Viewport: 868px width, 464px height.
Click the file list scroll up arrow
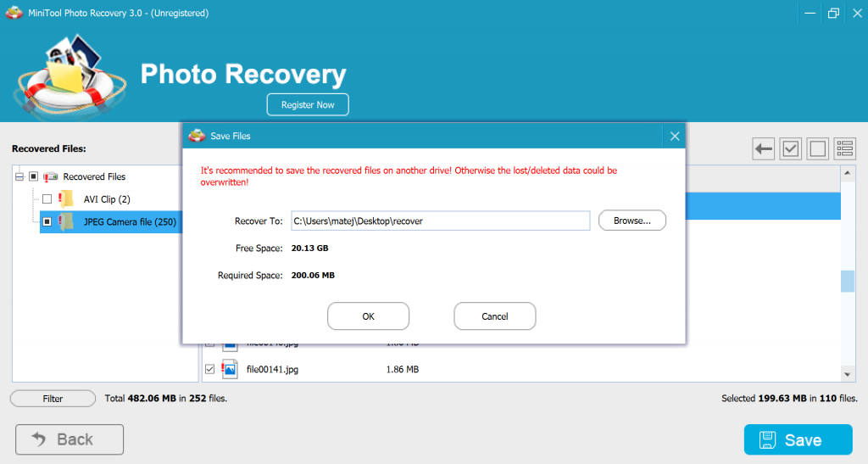click(x=848, y=173)
